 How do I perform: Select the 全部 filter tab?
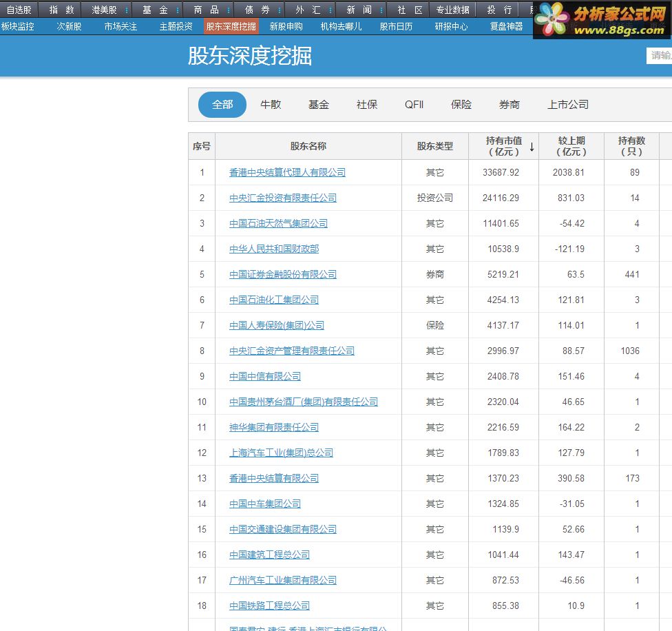[222, 105]
